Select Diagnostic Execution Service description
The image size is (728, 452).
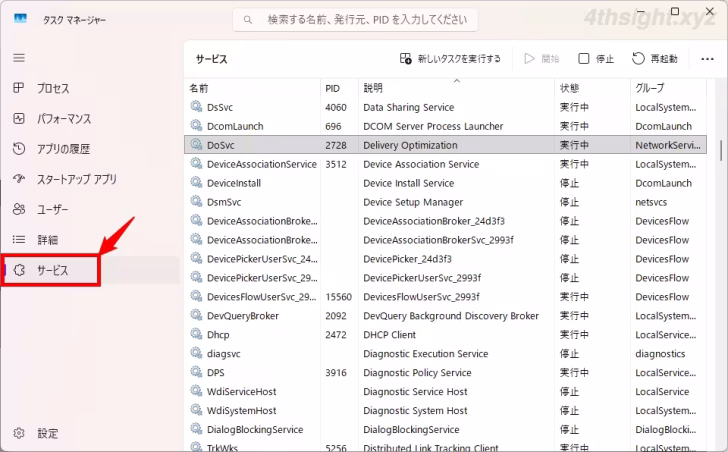pos(426,354)
